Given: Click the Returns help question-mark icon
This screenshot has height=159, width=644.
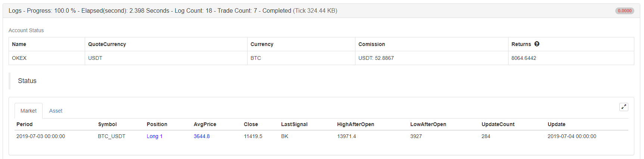Looking at the screenshot, I should [x=537, y=44].
